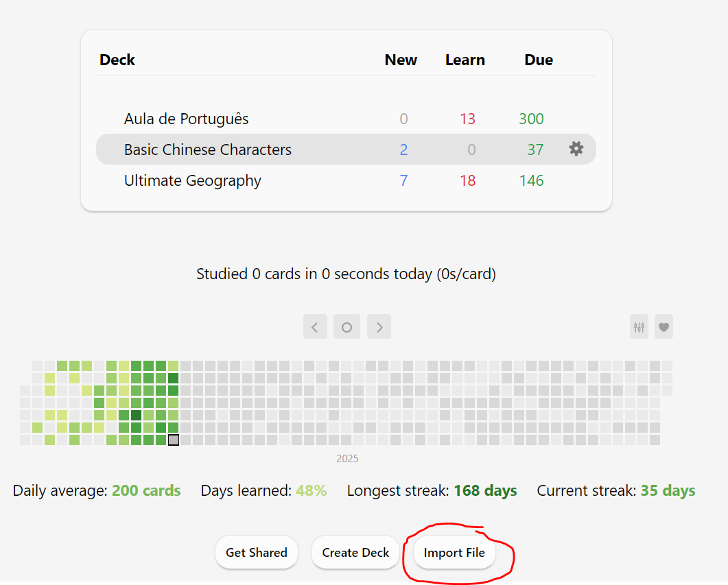
Task: Click the 2025 year label
Action: tap(347, 458)
